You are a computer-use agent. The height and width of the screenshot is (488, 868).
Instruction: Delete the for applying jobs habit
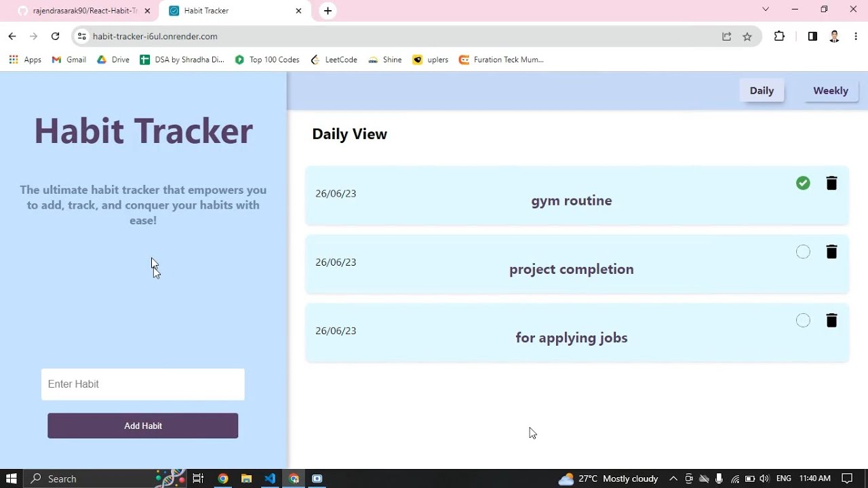coord(831,320)
